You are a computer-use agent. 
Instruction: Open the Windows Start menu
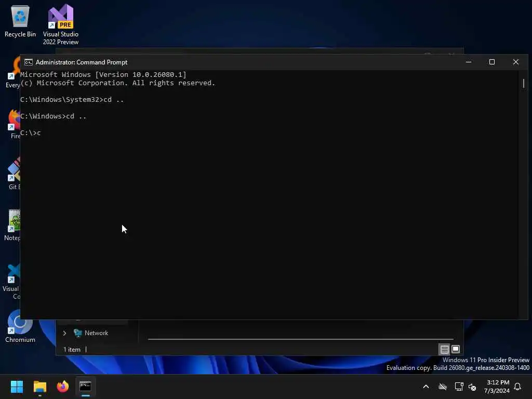[x=17, y=387]
